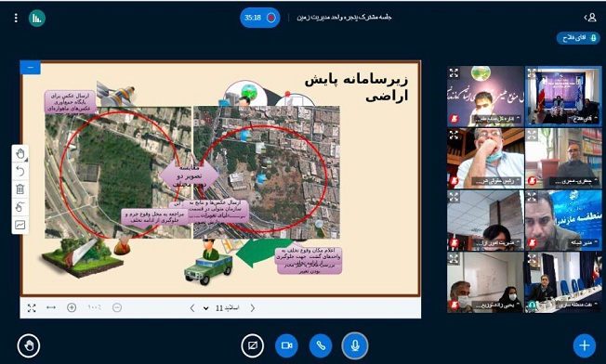
Task: Open the polling bar-chart icon
Action: [37, 18]
